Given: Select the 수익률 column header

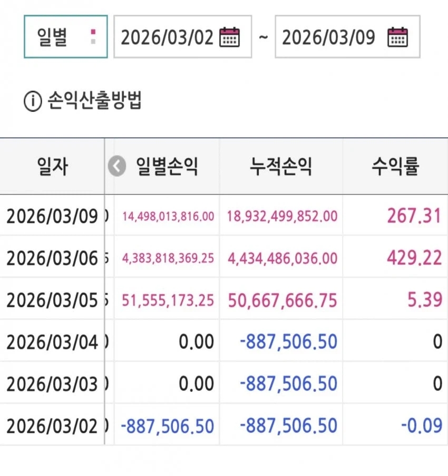Looking at the screenshot, I should tap(396, 166).
